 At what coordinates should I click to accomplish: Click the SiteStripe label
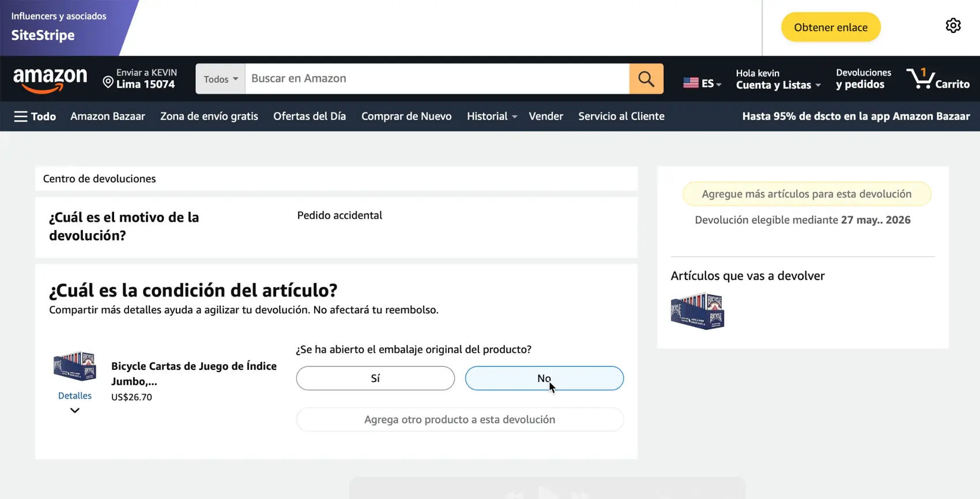click(43, 35)
